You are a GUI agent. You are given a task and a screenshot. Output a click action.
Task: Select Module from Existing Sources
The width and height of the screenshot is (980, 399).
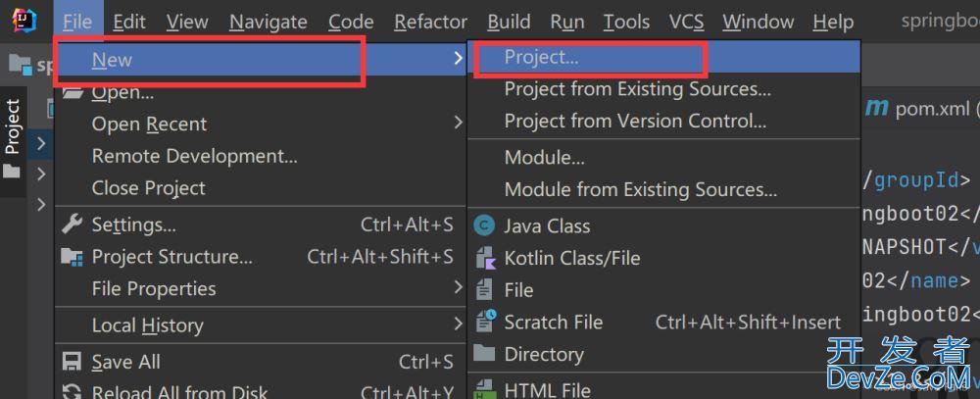(x=641, y=189)
